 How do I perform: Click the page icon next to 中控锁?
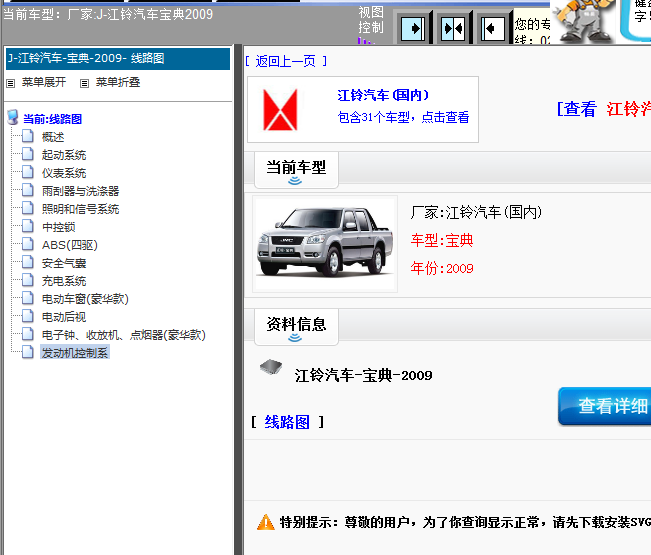pyautogui.click(x=28, y=226)
